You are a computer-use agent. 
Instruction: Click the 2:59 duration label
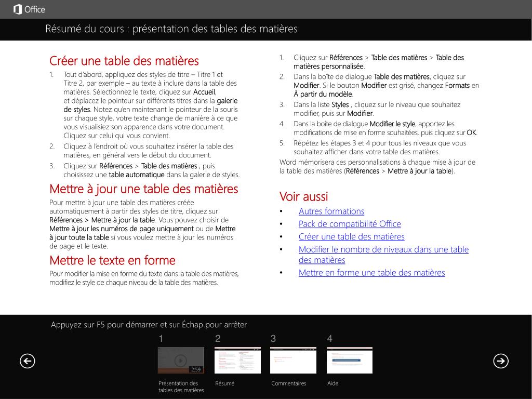196,369
